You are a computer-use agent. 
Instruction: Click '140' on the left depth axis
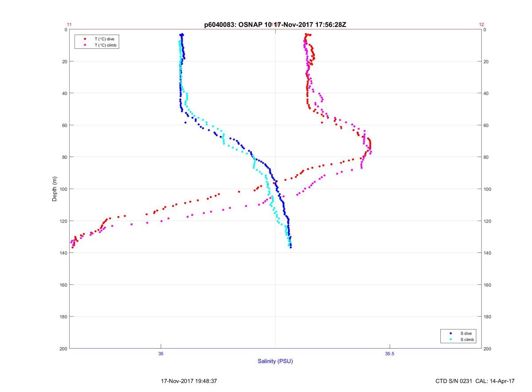[63, 253]
